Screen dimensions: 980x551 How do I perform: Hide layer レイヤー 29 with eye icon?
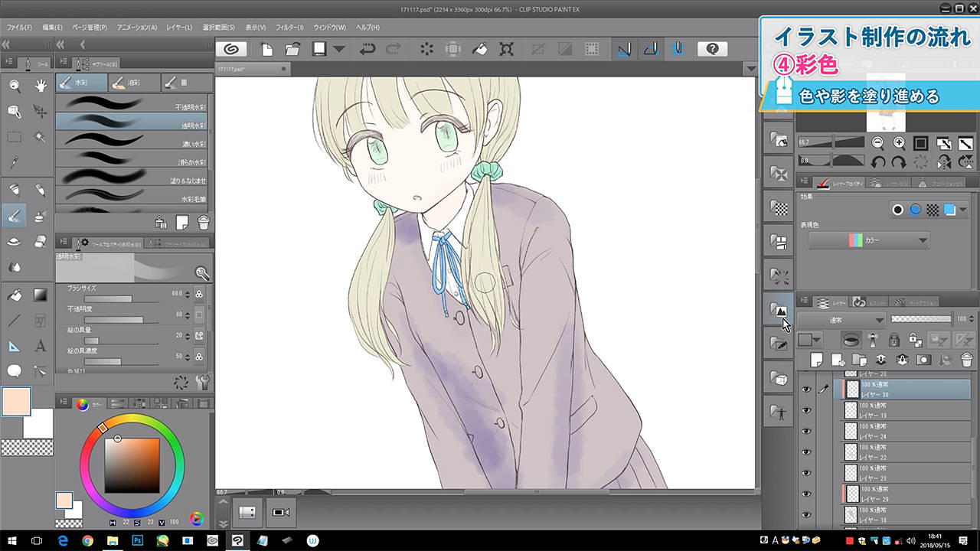pos(805,494)
